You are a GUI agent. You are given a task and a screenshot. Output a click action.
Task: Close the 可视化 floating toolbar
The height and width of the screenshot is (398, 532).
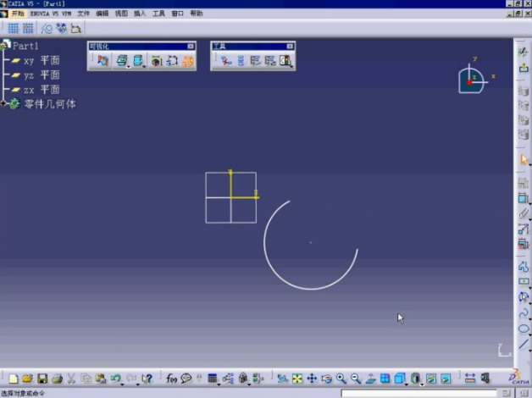pyautogui.click(x=191, y=46)
